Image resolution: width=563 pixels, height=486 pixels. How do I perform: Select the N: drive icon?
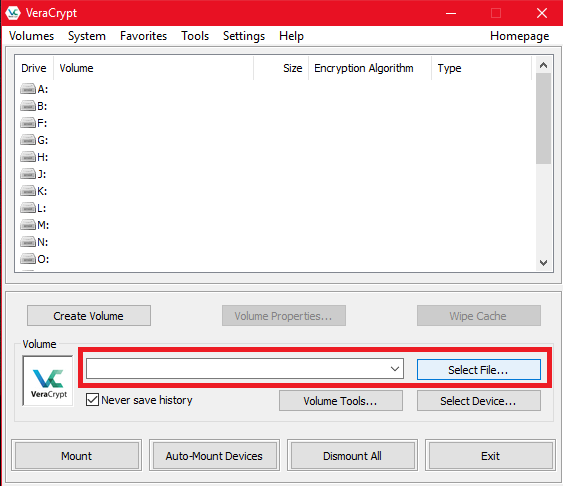(x=28, y=242)
